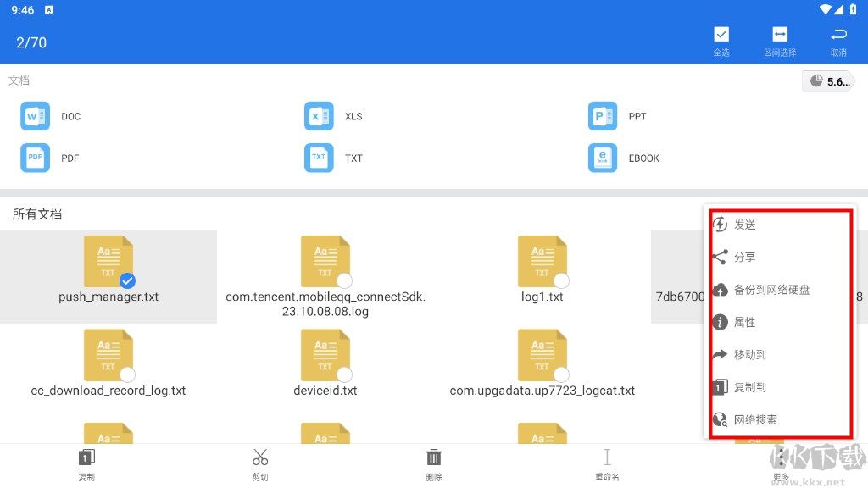
Task: Tap the 9:46 clock in status bar
Action: (x=22, y=10)
